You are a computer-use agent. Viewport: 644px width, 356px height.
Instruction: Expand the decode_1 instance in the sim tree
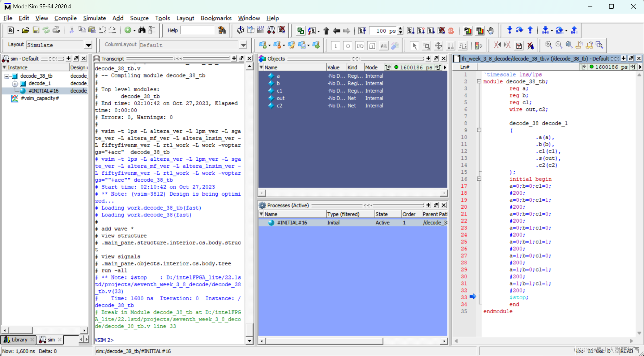pyautogui.click(x=15, y=83)
